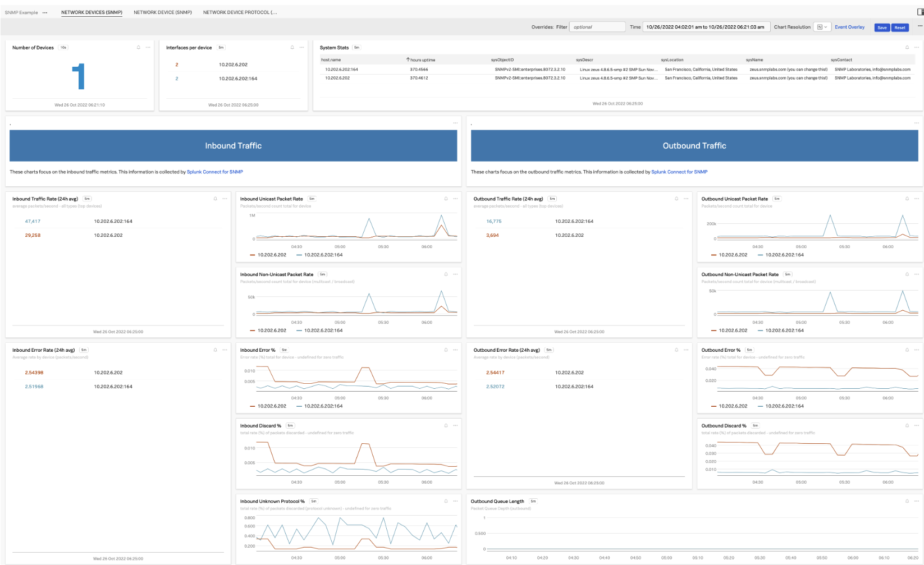Open the options menu on Inbound Unknown Protocol % chart
Image resolution: width=924 pixels, height=565 pixels.
point(455,501)
